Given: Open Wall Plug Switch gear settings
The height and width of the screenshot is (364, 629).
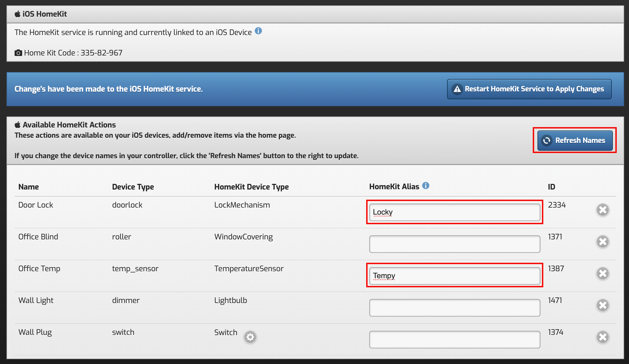Looking at the screenshot, I should (x=250, y=337).
